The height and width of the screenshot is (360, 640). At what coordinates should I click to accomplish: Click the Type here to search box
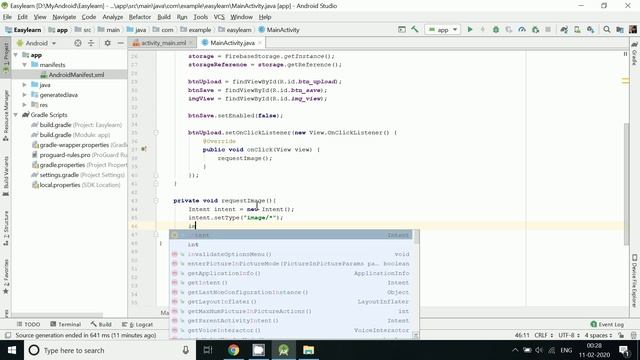click(108, 350)
